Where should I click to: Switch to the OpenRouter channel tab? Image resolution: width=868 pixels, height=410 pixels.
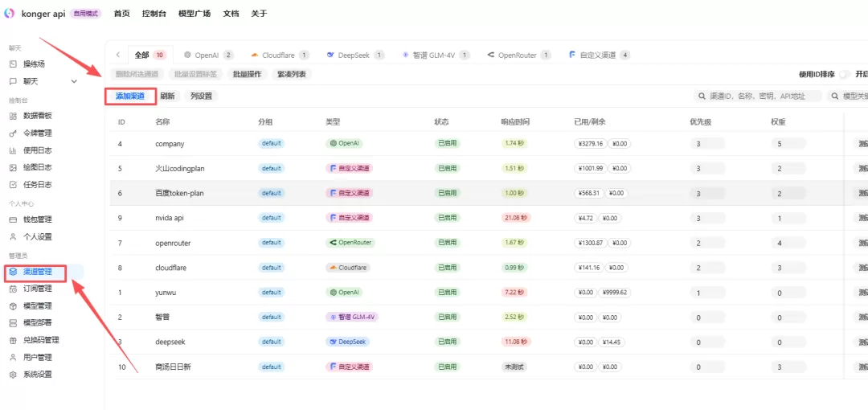point(518,55)
